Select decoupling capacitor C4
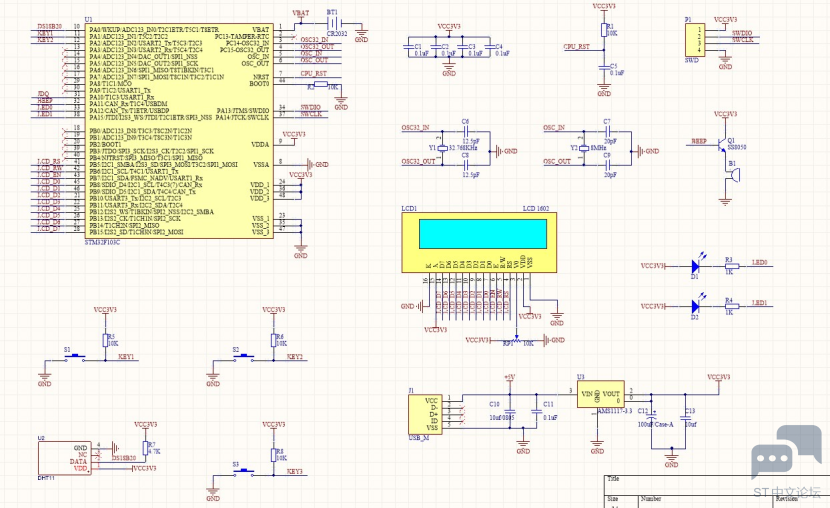This screenshot has height=508, width=830. 489,47
